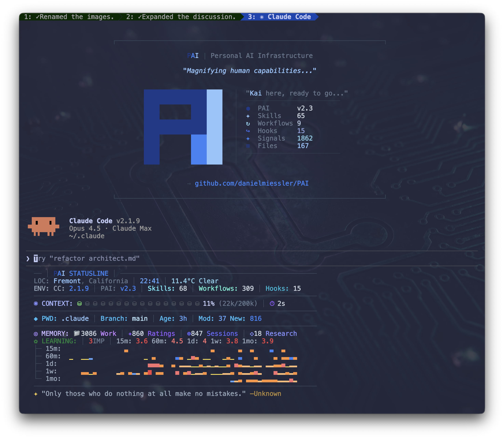Click the time "22:41" in statusline

(x=150, y=281)
